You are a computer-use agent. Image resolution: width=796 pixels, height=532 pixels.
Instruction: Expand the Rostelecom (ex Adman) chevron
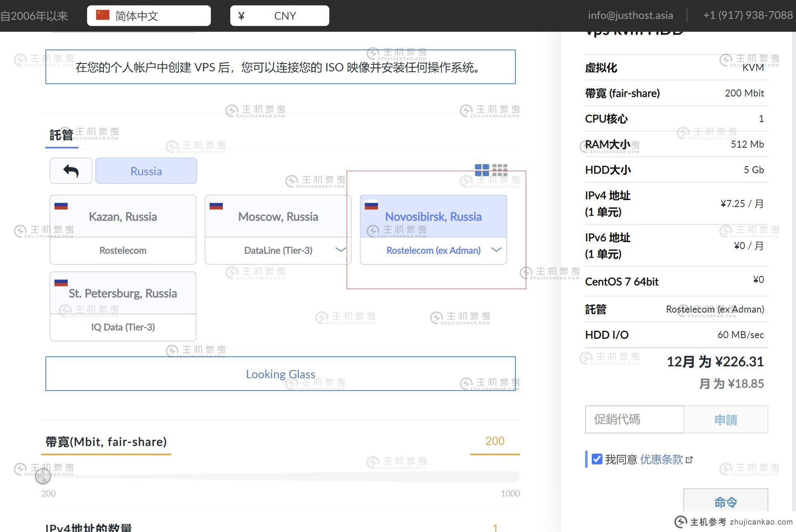click(496, 250)
